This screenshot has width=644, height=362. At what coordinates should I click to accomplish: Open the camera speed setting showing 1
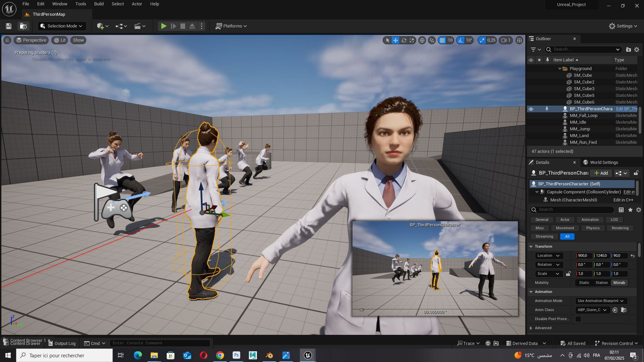click(x=506, y=40)
